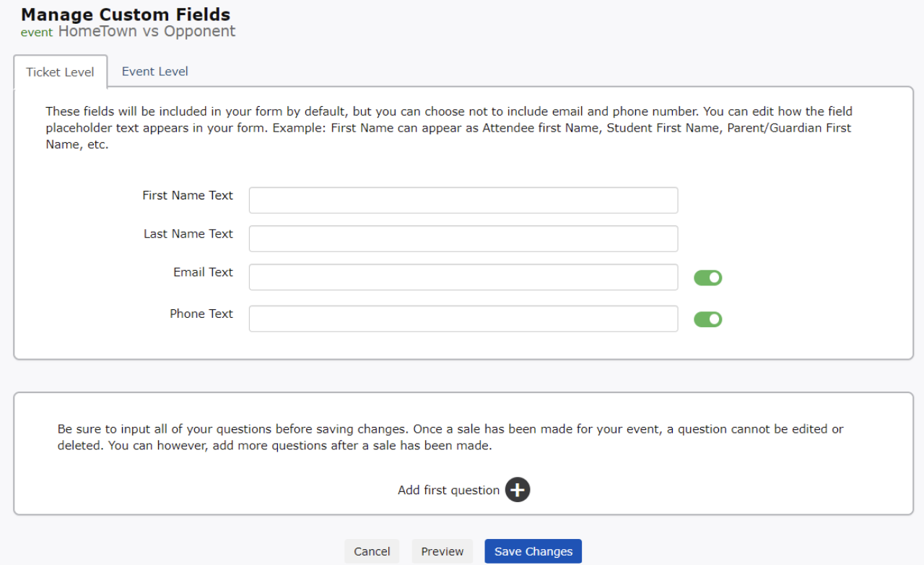Click the "Email Text" label
924x565 pixels.
[203, 272]
